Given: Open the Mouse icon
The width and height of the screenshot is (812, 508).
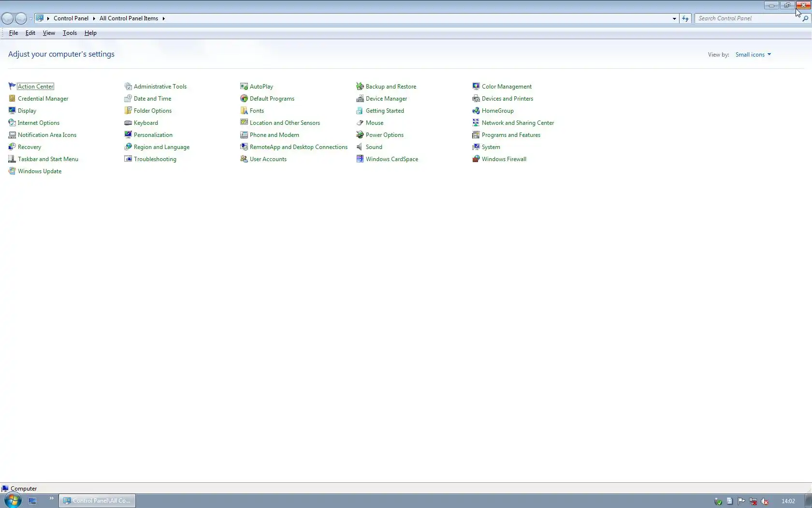Looking at the screenshot, I should coord(360,122).
